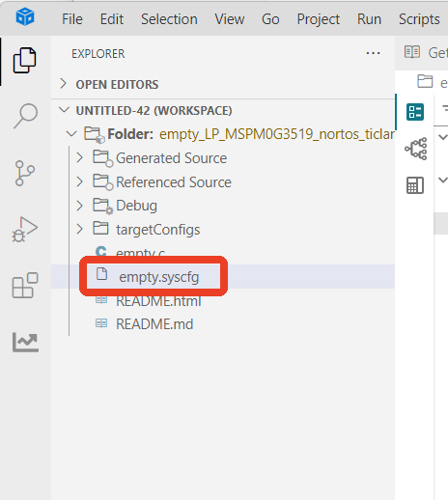
Task: Open the Edit menu
Action: [112, 19]
